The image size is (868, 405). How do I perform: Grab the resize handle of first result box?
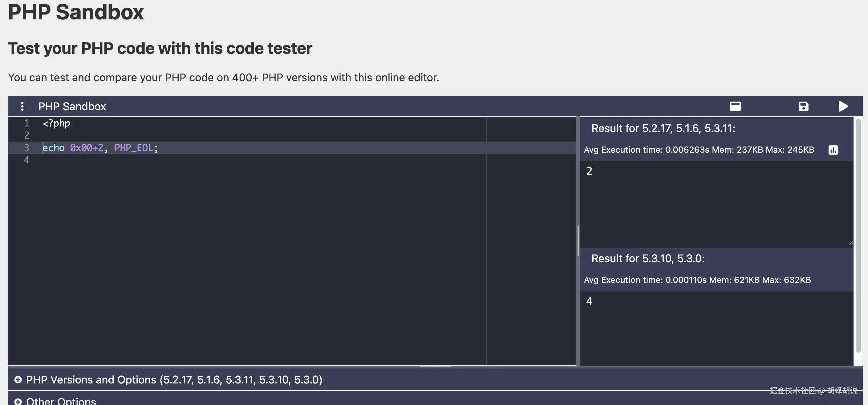click(851, 243)
